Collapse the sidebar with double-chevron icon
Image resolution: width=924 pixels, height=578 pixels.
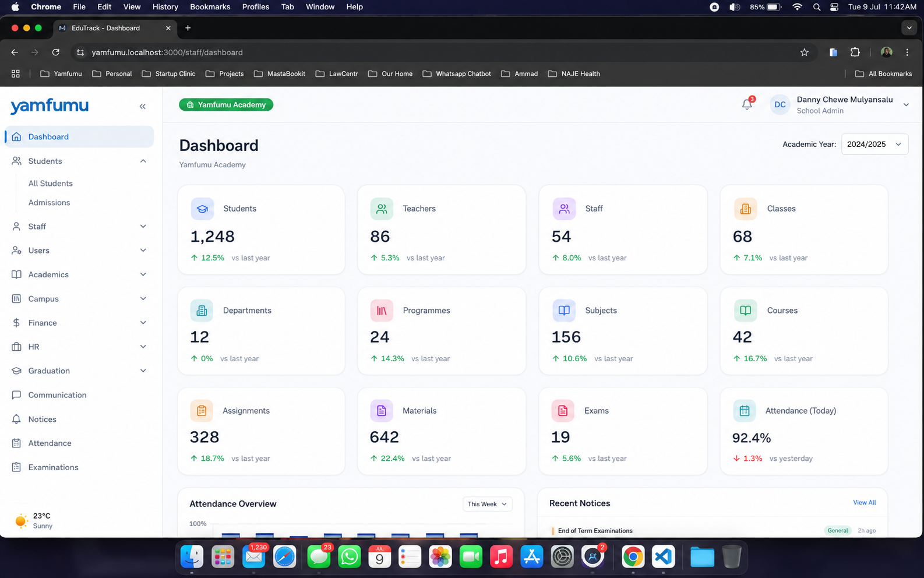pos(143,106)
